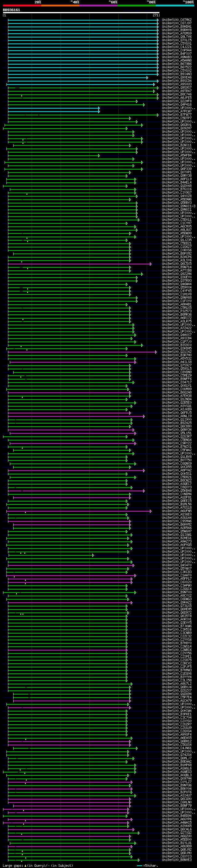This screenshot has height=868, width=197.
Task: Select the UniRef100_Q9NUI1-3 label
Action: pos(179,206)
